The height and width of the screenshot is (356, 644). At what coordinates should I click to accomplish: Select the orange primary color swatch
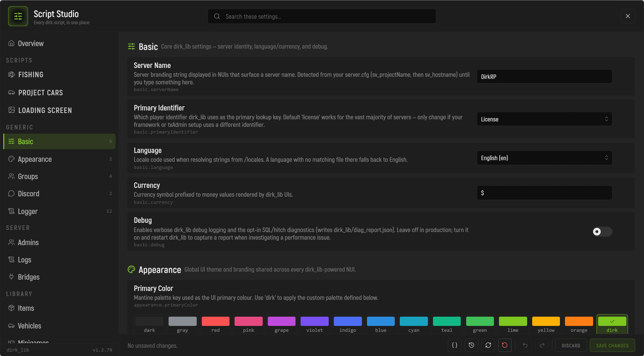coord(579,324)
